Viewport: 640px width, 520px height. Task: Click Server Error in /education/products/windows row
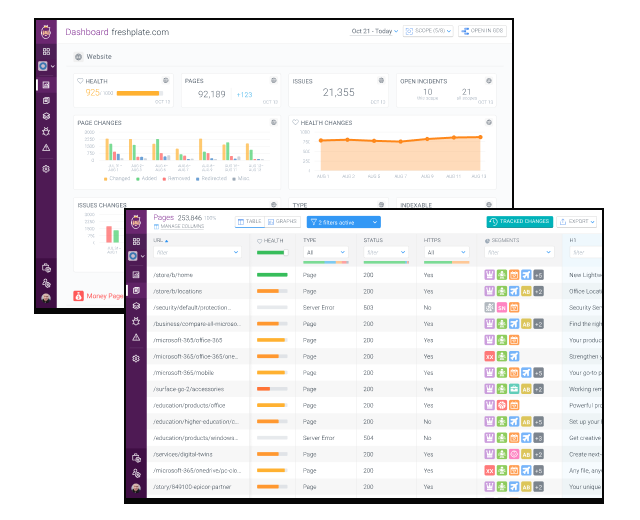[x=318, y=438]
